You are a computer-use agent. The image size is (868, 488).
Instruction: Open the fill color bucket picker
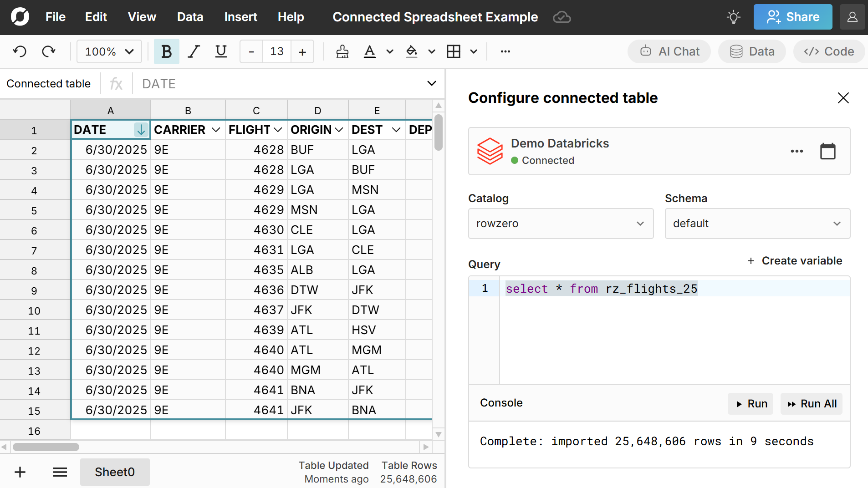click(x=412, y=51)
